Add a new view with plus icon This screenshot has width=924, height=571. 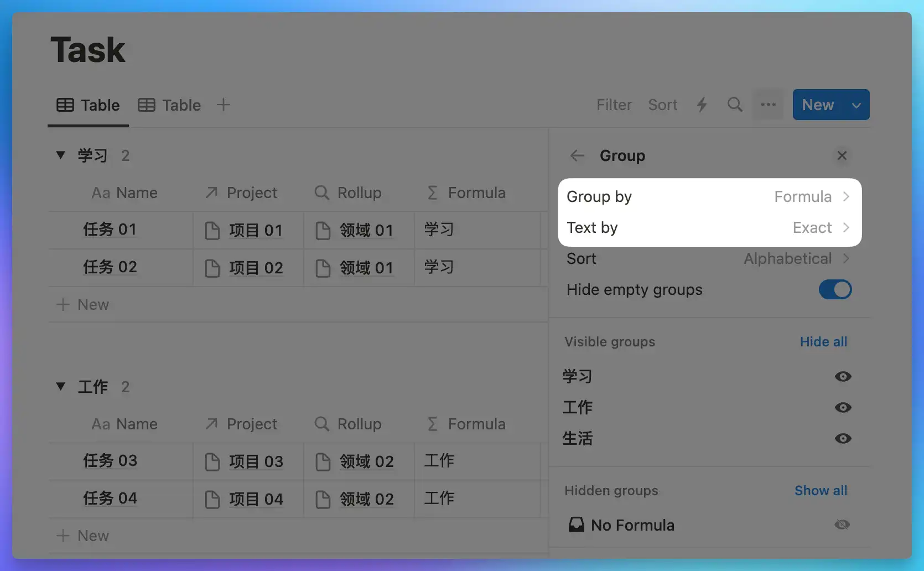click(x=224, y=105)
